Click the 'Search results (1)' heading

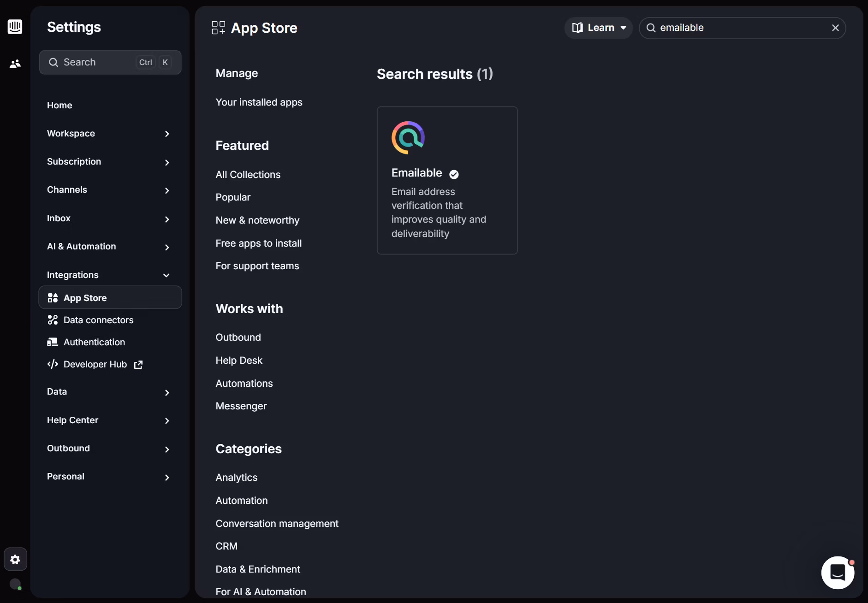(x=435, y=74)
